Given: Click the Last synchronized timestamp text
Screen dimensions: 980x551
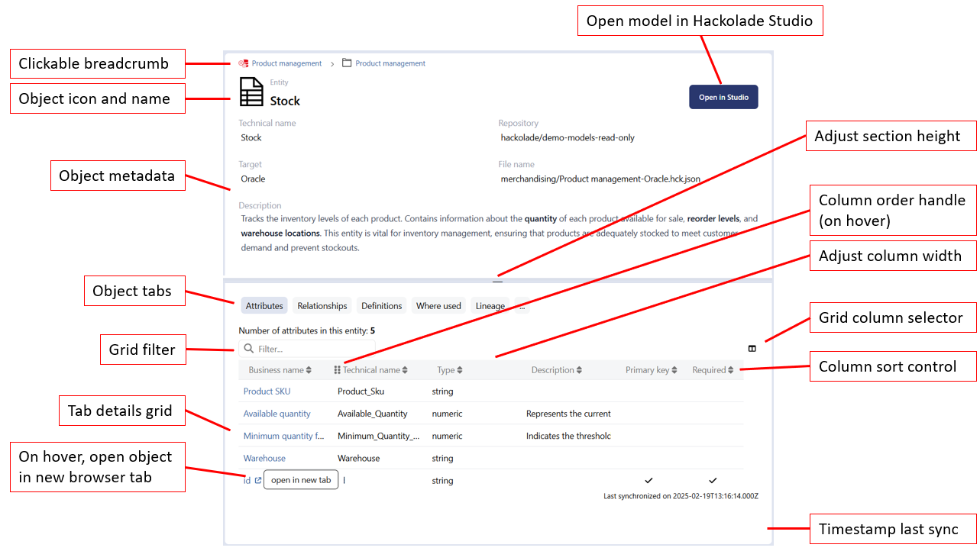Looking at the screenshot, I should 681,496.
